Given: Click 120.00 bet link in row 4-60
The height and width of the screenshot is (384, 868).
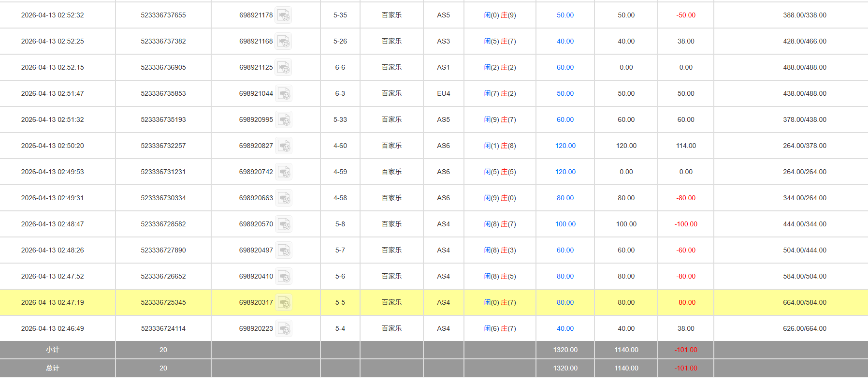Looking at the screenshot, I should (565, 146).
